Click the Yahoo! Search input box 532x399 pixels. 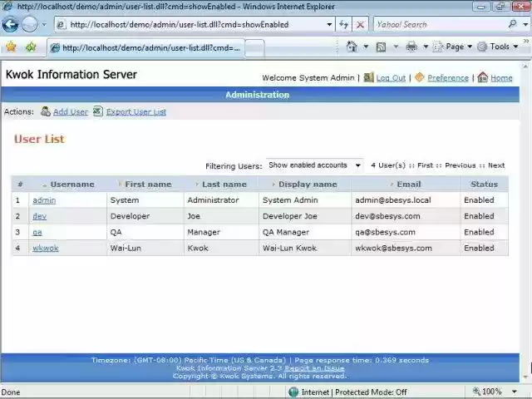[x=440, y=24]
